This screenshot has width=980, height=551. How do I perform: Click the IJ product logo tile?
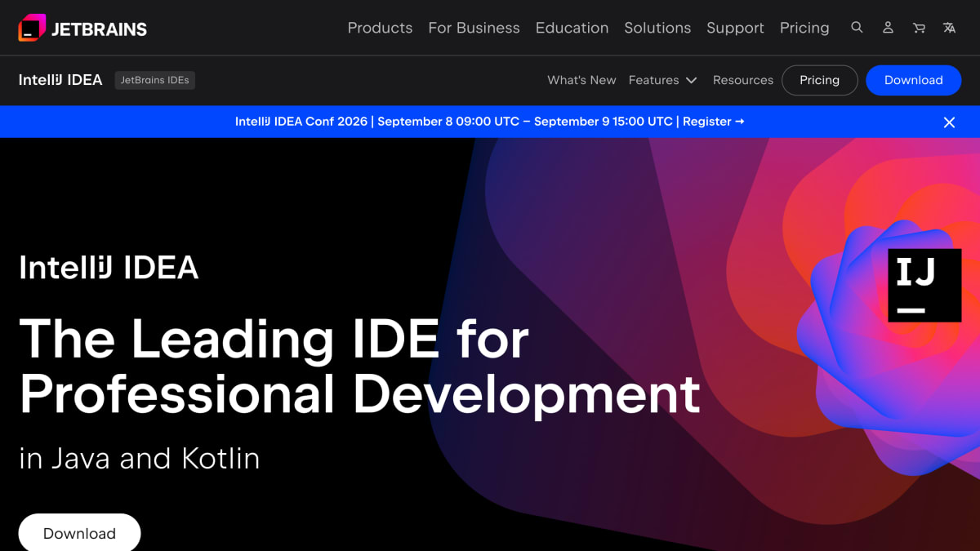(x=924, y=286)
